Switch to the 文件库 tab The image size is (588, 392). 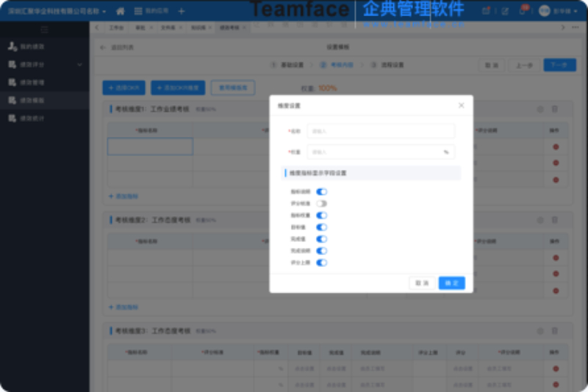tap(168, 28)
